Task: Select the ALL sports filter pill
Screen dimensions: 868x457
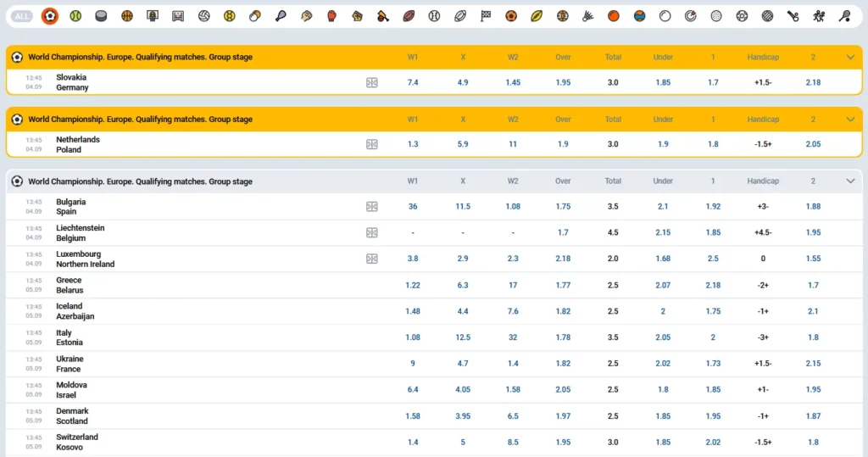Action: click(x=21, y=16)
